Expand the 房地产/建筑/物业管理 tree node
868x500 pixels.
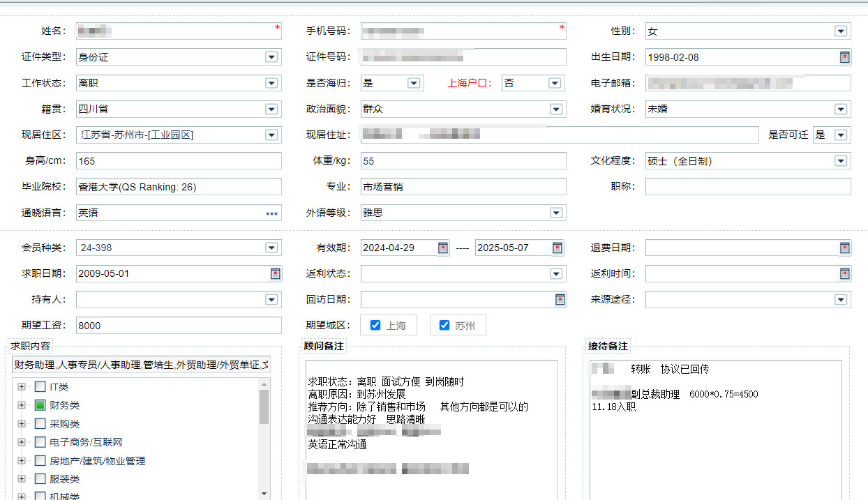pyautogui.click(x=22, y=460)
